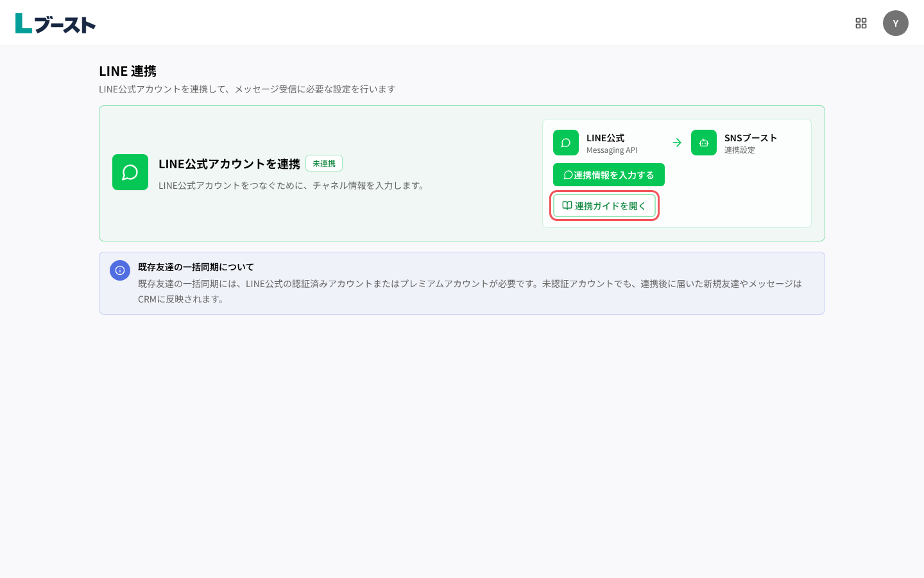Click the LINE公式 label text
The height and width of the screenshot is (578, 924).
(605, 138)
